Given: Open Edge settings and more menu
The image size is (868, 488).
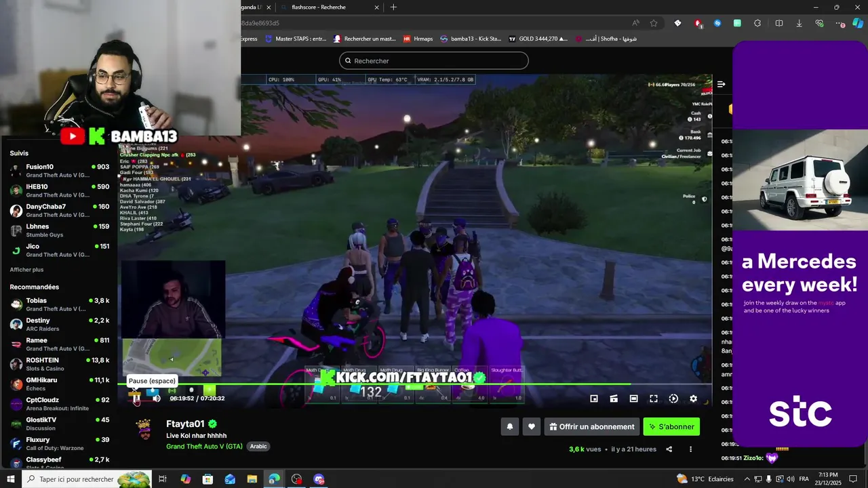Looking at the screenshot, I should coord(840,23).
